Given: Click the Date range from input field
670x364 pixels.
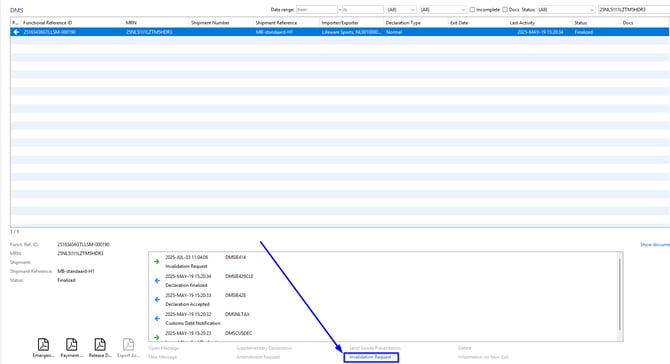Looking at the screenshot, I should pos(317,9).
